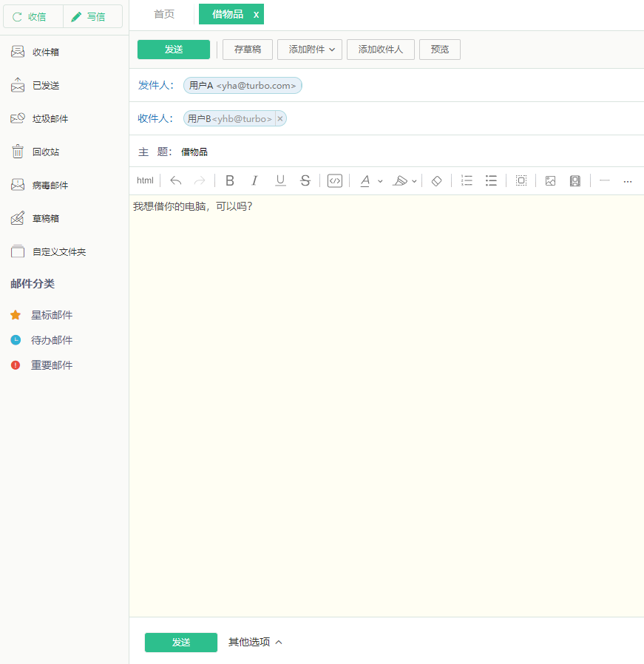Click the Redo arrow in editor toolbar
The image size is (644, 664).
[x=200, y=181]
